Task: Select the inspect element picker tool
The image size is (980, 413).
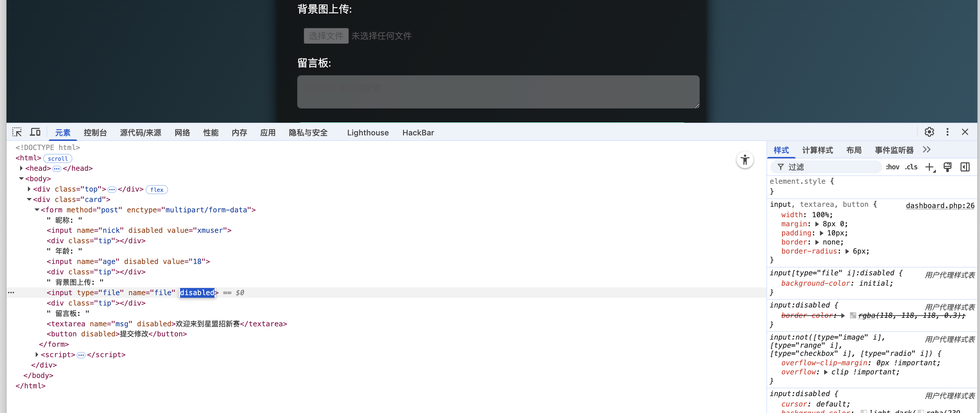Action: point(17,132)
